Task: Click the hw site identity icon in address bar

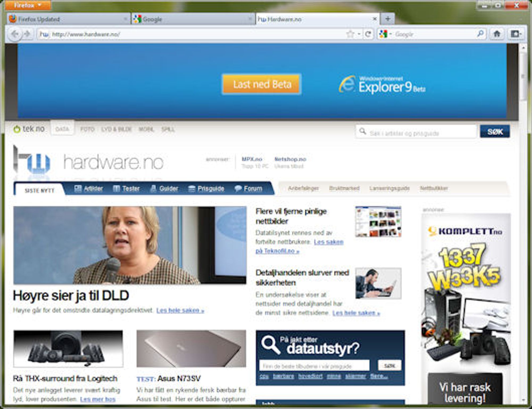Action: tap(44, 34)
